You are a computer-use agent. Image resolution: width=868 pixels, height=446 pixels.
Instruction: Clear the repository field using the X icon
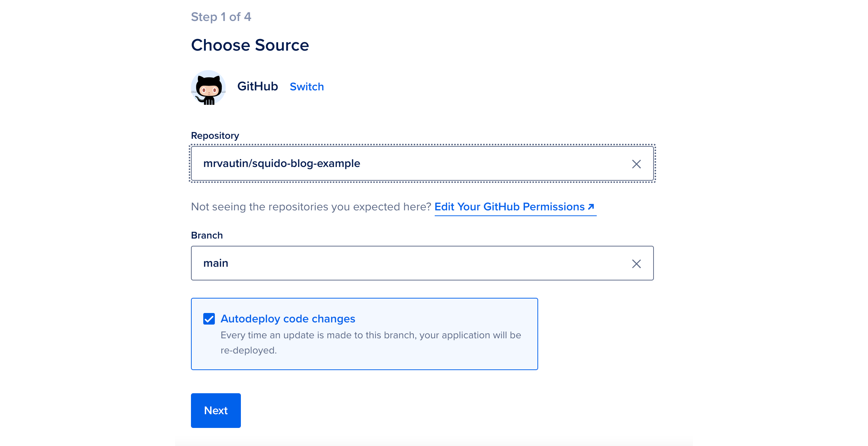click(x=636, y=164)
